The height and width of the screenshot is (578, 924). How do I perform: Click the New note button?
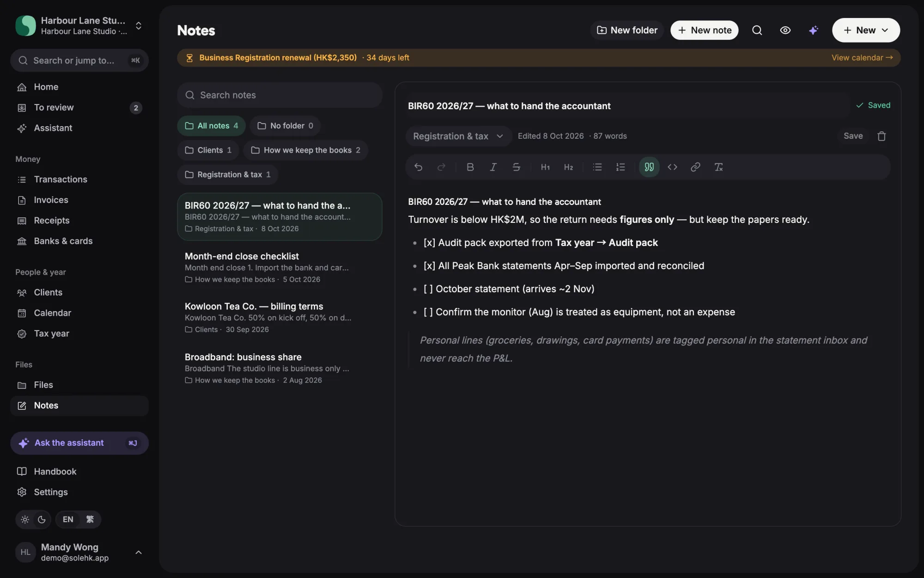point(704,30)
